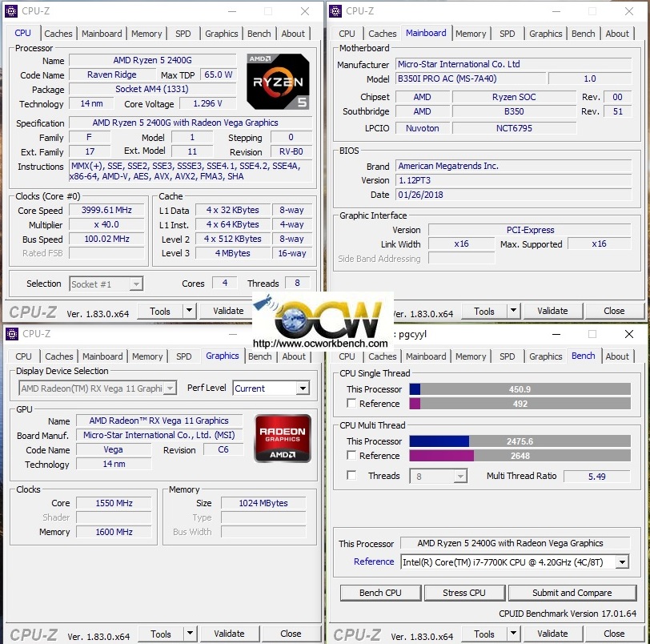Click the Southbridge B350 value
This screenshot has height=644, width=650.
pyautogui.click(x=514, y=111)
